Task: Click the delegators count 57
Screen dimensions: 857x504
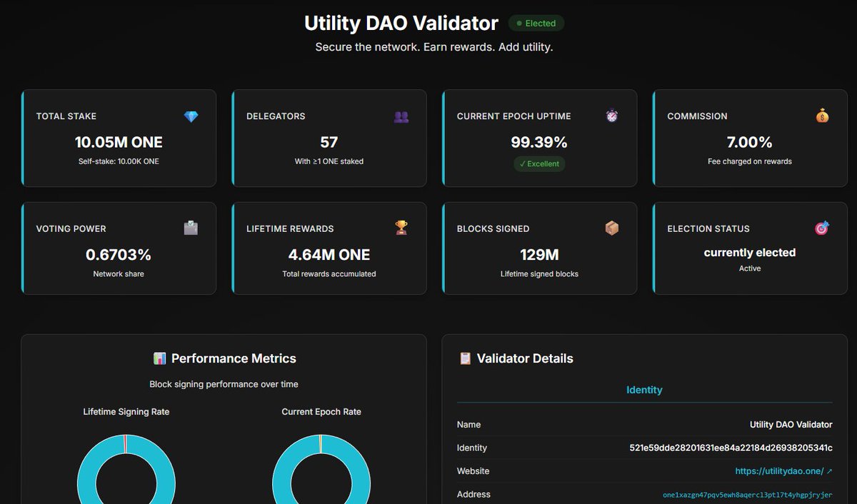Action: (329, 142)
